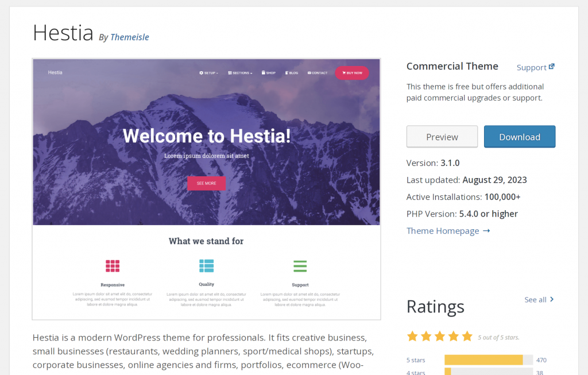Screen dimensions: 588x375
Task: See all ratings link
Action: point(535,300)
